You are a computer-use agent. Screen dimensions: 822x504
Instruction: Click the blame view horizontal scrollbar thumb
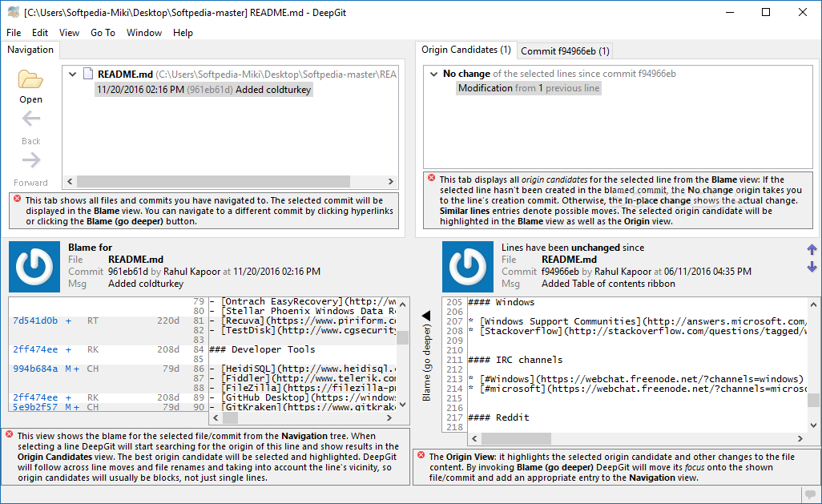tap(230, 418)
